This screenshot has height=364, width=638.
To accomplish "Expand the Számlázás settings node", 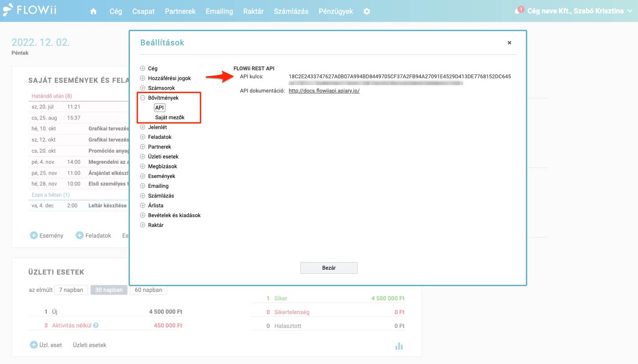I will pos(143,196).
